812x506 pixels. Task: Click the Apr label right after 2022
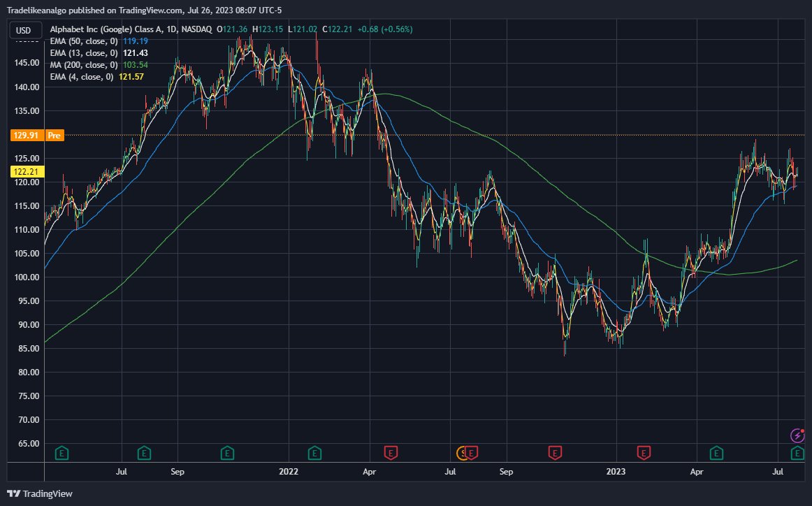click(369, 471)
